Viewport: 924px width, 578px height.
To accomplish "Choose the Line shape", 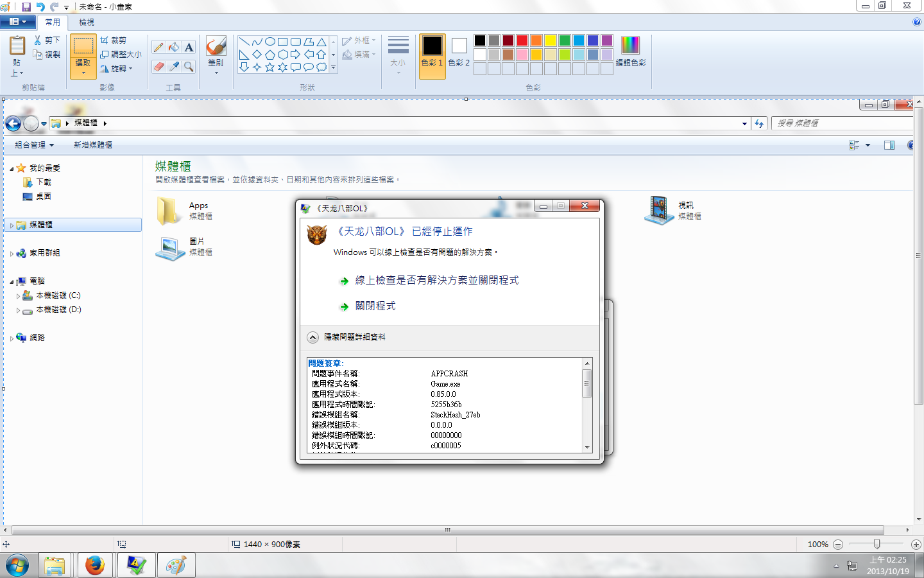I will [x=244, y=42].
